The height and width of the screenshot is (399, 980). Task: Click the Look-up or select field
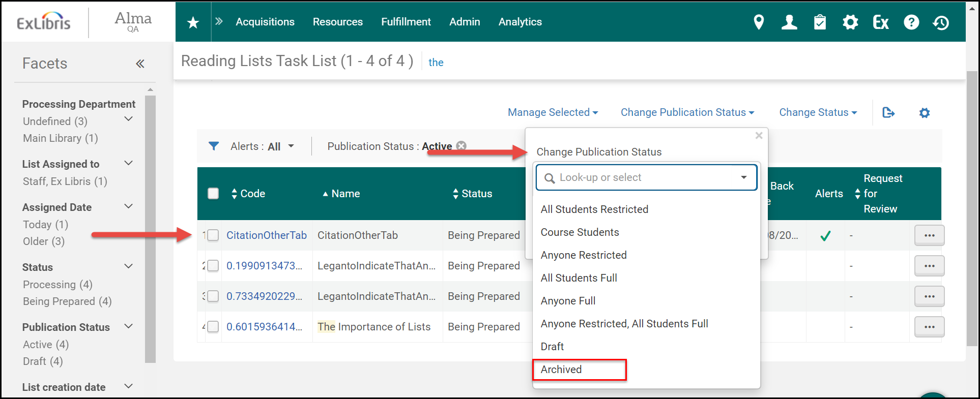pos(646,177)
